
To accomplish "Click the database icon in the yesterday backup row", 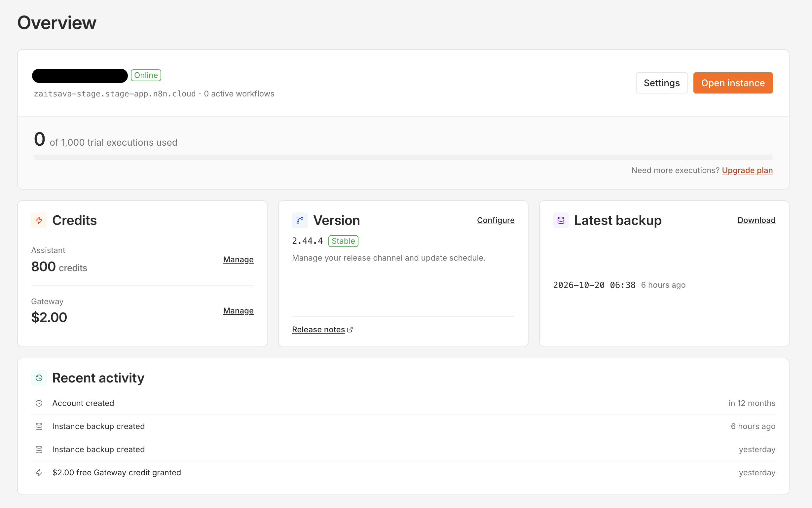I will [x=39, y=450].
